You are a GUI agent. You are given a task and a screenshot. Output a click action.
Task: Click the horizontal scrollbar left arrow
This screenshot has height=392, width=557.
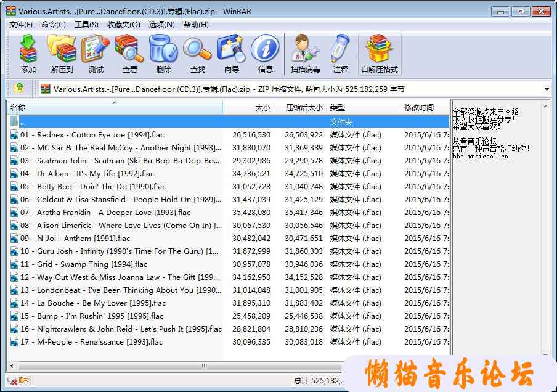[12, 365]
